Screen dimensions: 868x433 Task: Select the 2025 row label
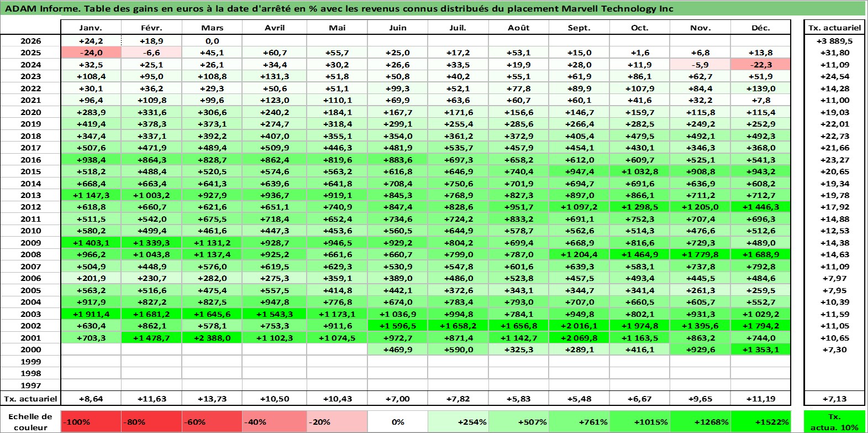point(30,53)
